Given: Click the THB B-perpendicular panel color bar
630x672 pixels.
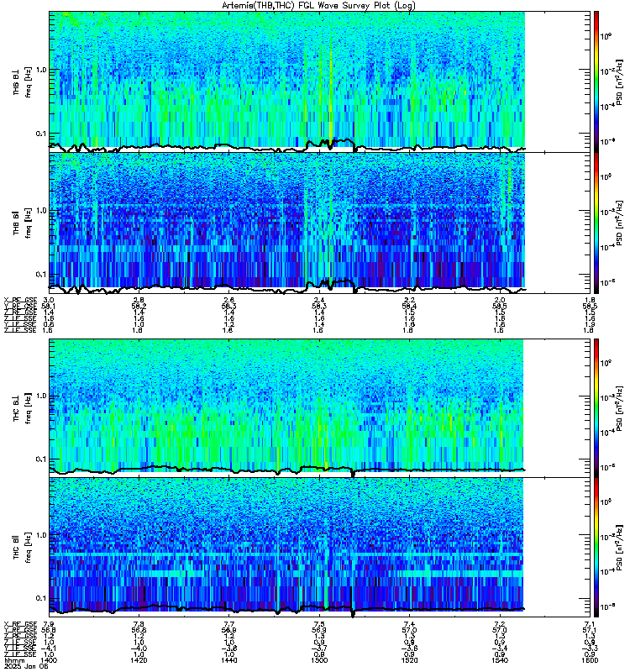Looking at the screenshot, I should tap(596, 81).
